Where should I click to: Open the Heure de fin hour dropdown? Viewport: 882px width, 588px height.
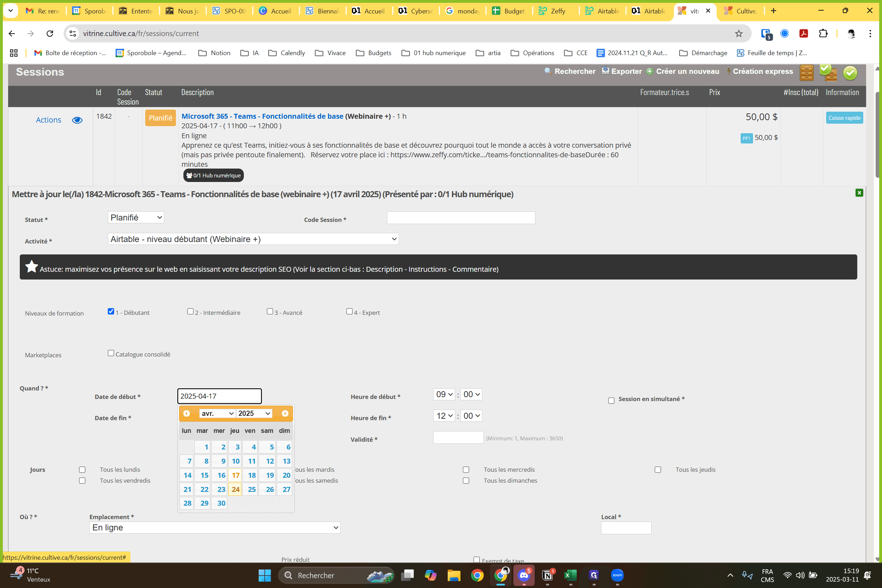(444, 416)
